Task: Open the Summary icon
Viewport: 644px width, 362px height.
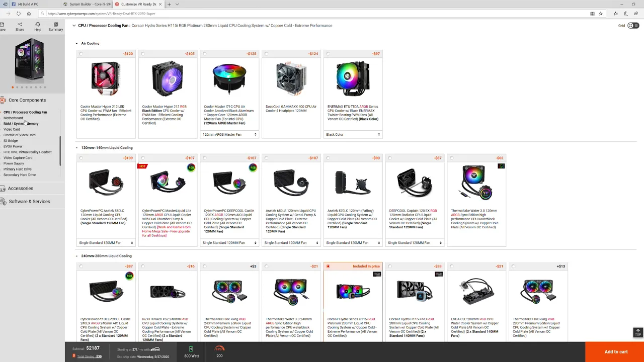Action: coord(56,24)
